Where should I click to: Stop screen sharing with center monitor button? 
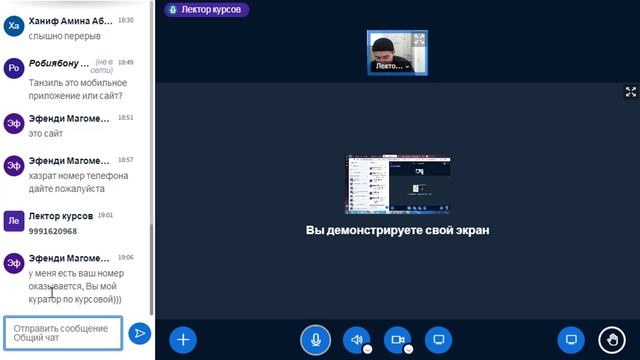click(x=438, y=340)
